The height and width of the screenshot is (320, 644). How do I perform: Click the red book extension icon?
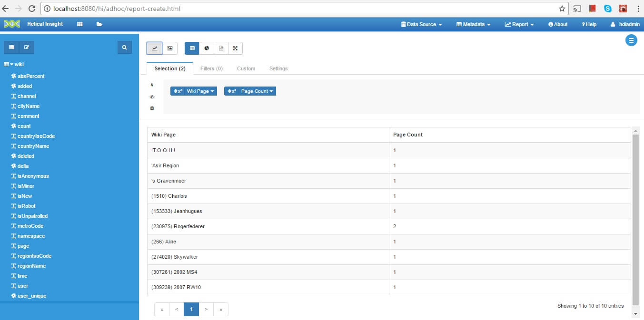pos(593,9)
